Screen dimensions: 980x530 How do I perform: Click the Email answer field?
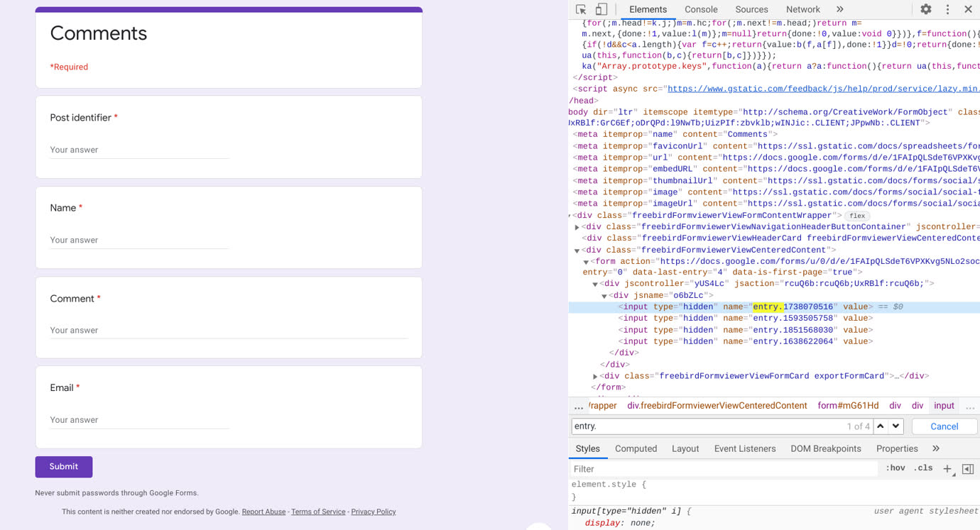(139, 420)
